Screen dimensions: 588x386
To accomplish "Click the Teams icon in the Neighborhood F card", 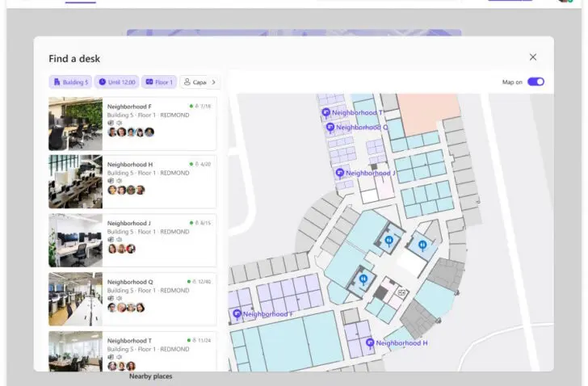I will (111, 123).
